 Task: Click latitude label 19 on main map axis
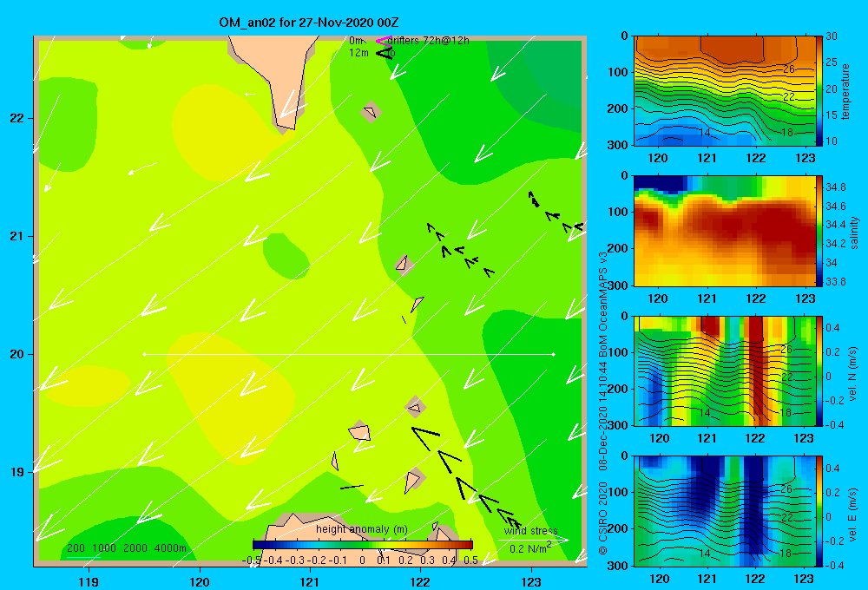point(16,472)
